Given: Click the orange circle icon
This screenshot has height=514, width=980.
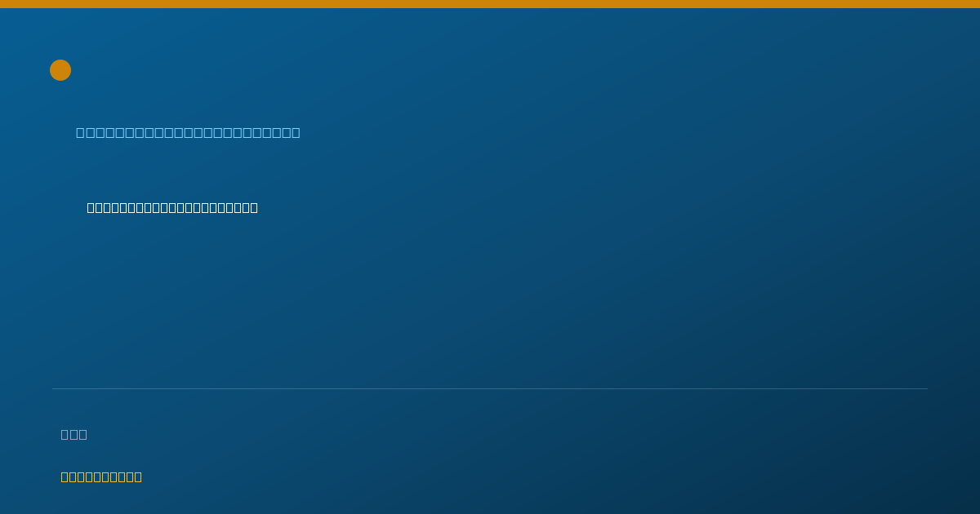Looking at the screenshot, I should (60, 70).
